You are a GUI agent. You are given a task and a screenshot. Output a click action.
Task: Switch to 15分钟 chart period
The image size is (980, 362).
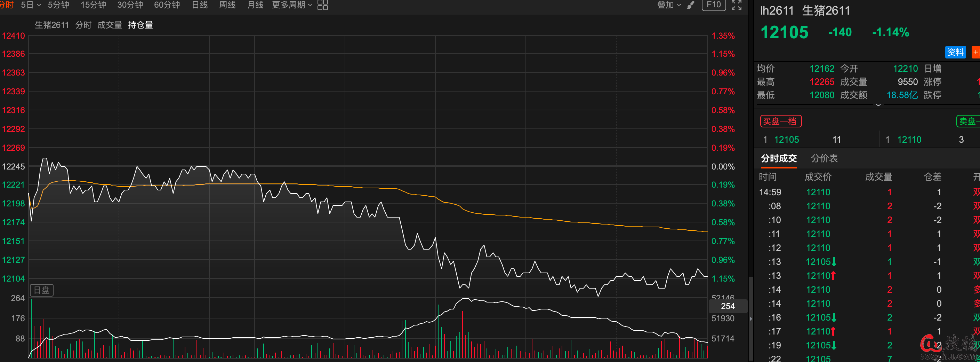pos(93,5)
